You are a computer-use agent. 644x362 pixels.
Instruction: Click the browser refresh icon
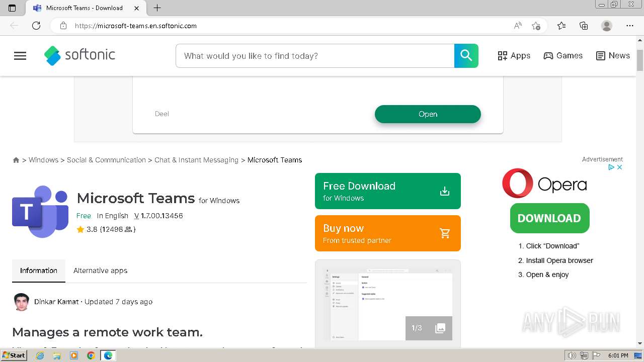(x=36, y=26)
